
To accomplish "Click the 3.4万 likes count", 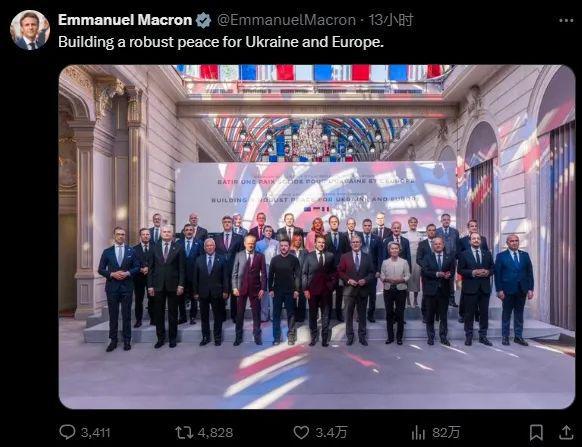I will pyautogui.click(x=331, y=433).
